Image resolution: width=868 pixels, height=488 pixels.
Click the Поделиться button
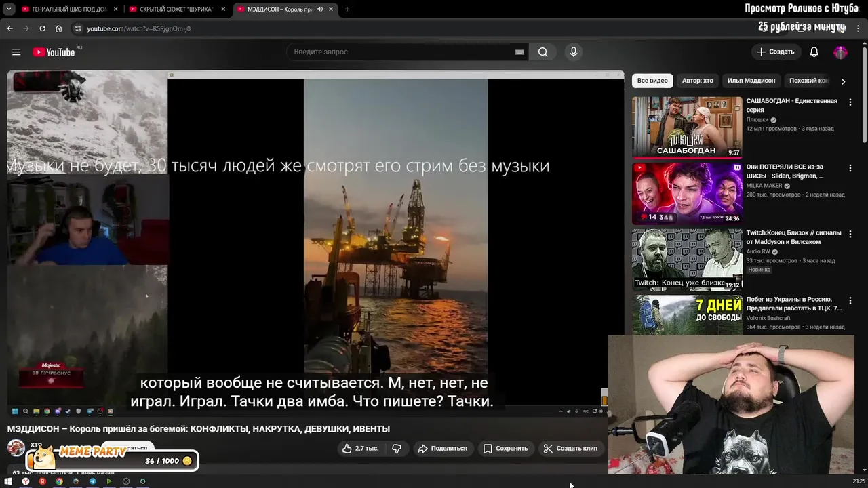(443, 448)
